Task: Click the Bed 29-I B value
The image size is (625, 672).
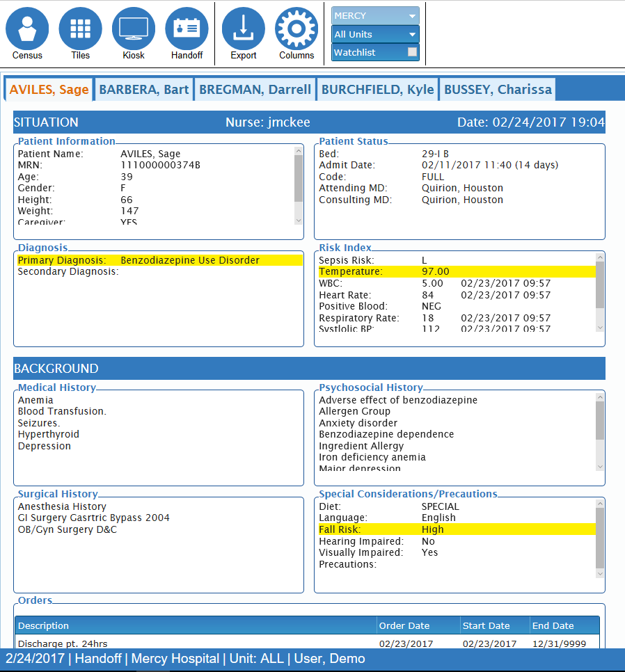Action: tap(435, 154)
